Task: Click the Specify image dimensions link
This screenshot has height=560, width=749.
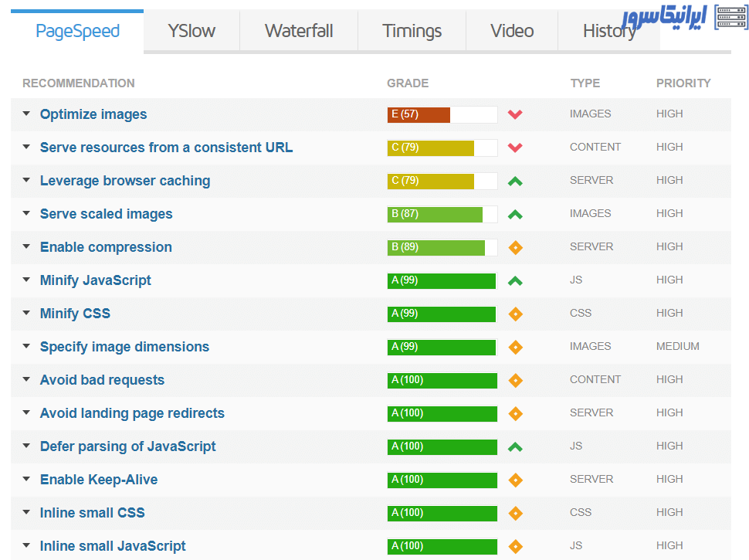Action: click(124, 347)
